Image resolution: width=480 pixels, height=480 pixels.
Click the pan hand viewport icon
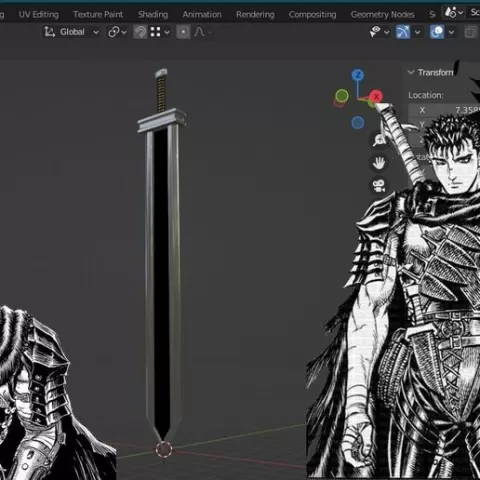(379, 163)
